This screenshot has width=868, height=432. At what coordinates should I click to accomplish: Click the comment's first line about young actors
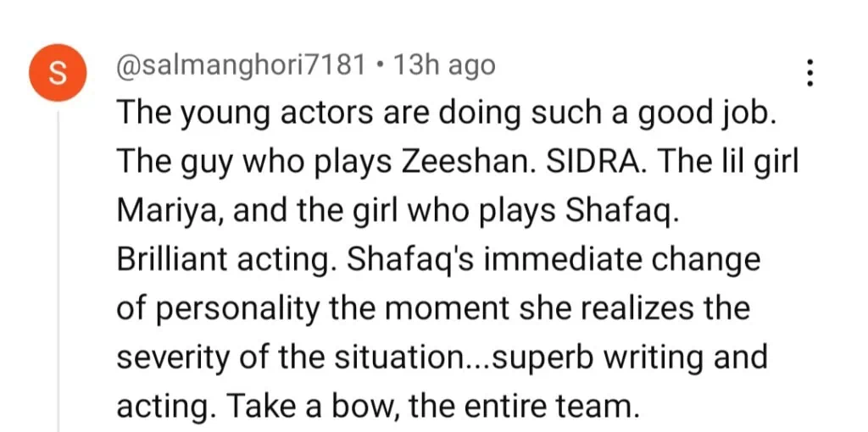tap(445, 113)
